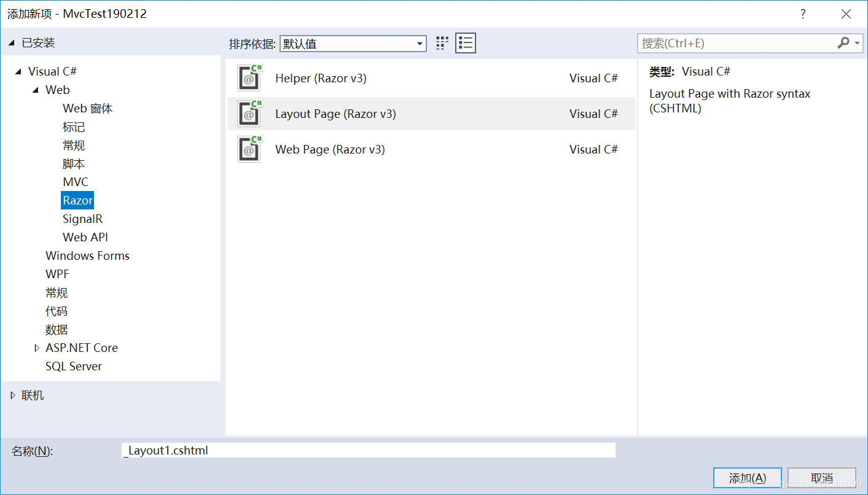868x495 pixels.
Task: Expand the 联机 section
Action: [x=14, y=395]
